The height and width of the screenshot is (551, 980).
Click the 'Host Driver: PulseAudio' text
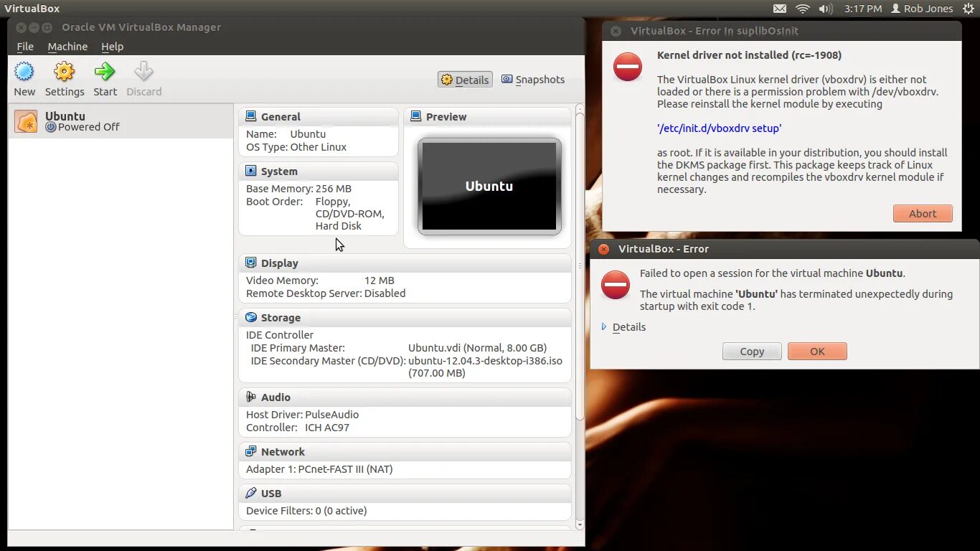point(302,415)
